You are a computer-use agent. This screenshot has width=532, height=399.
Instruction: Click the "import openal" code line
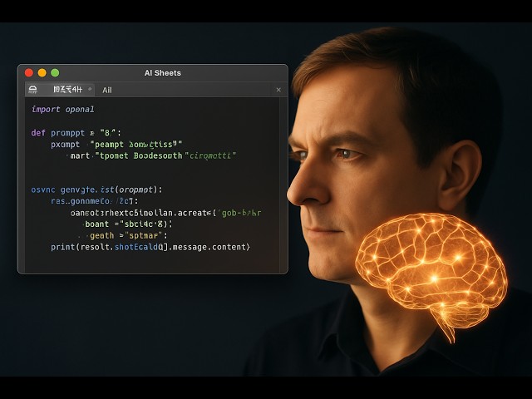(63, 109)
